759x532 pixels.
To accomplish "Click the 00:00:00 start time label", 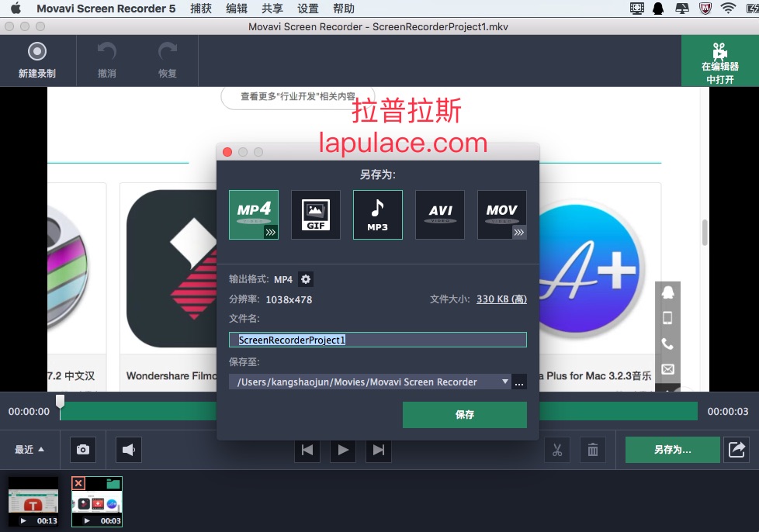I will tap(29, 412).
